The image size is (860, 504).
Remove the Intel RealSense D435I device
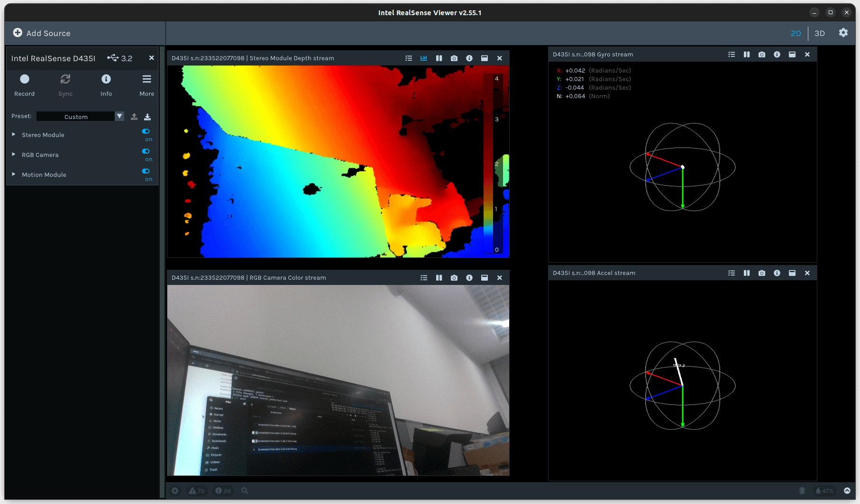click(152, 58)
